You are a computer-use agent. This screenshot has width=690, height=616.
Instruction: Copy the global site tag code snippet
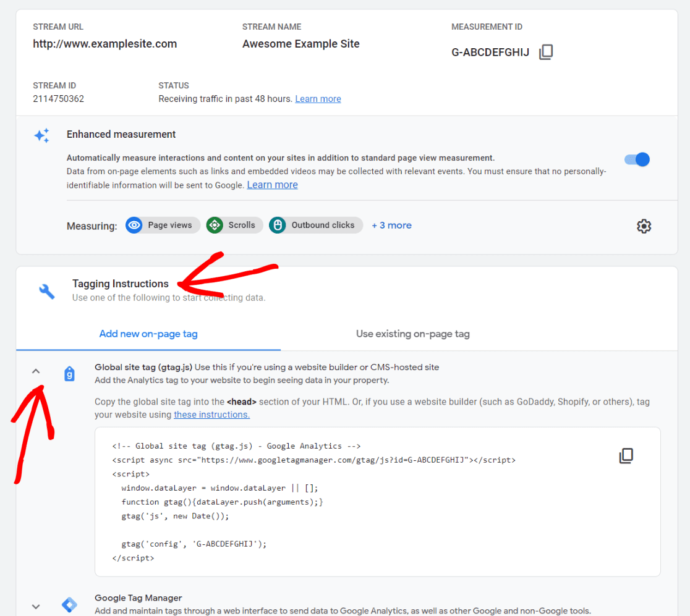(626, 456)
